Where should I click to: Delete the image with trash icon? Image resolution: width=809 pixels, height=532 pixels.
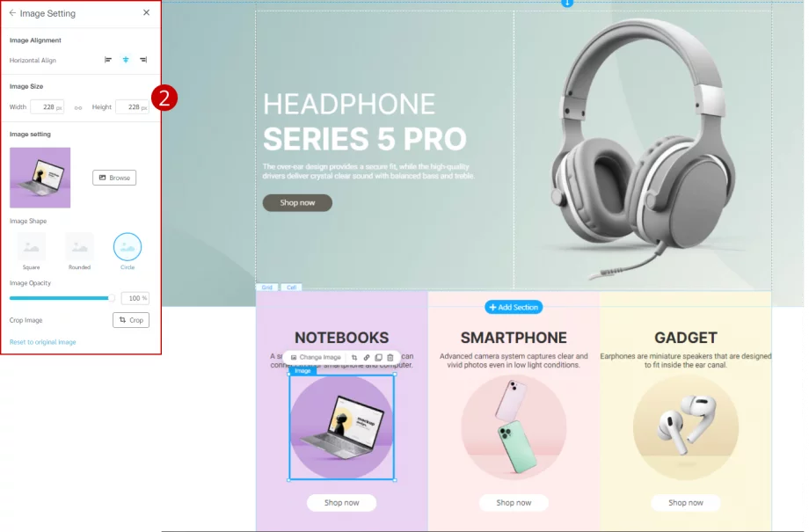[x=390, y=357]
